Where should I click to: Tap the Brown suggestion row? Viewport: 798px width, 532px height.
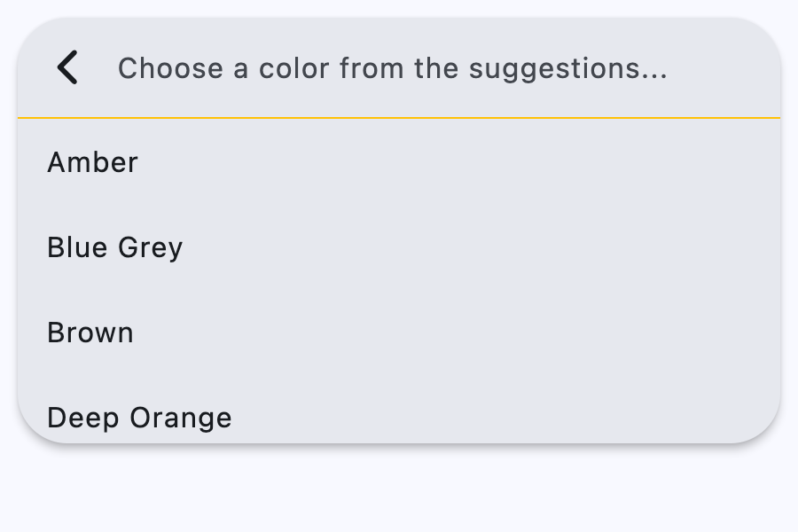(90, 332)
